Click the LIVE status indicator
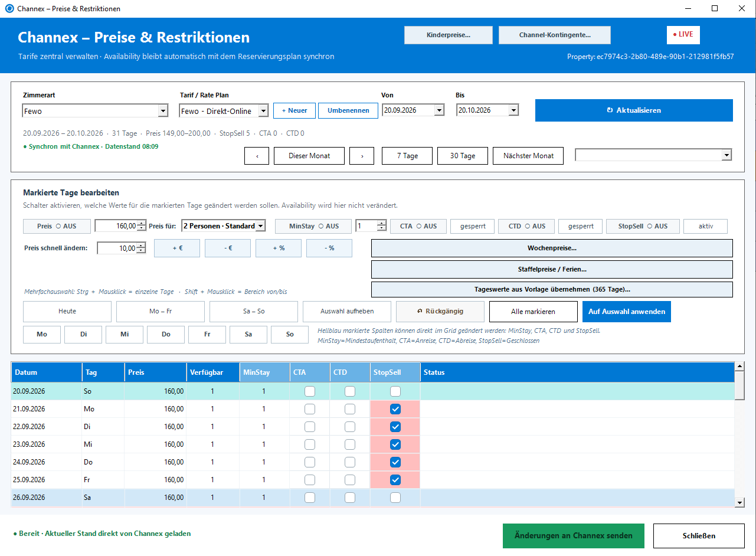 [683, 35]
